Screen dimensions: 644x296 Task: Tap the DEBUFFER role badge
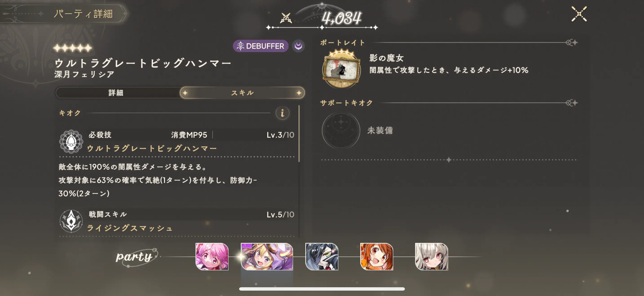[x=260, y=46]
